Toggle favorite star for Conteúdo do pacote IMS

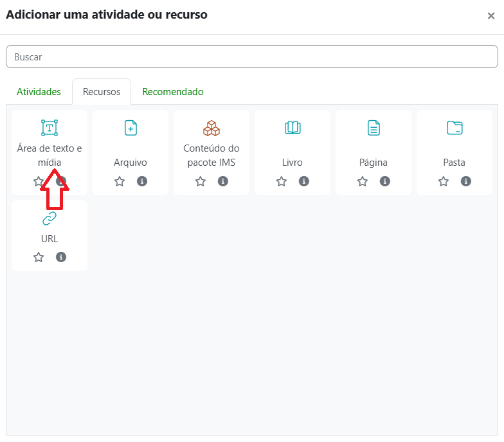point(201,182)
